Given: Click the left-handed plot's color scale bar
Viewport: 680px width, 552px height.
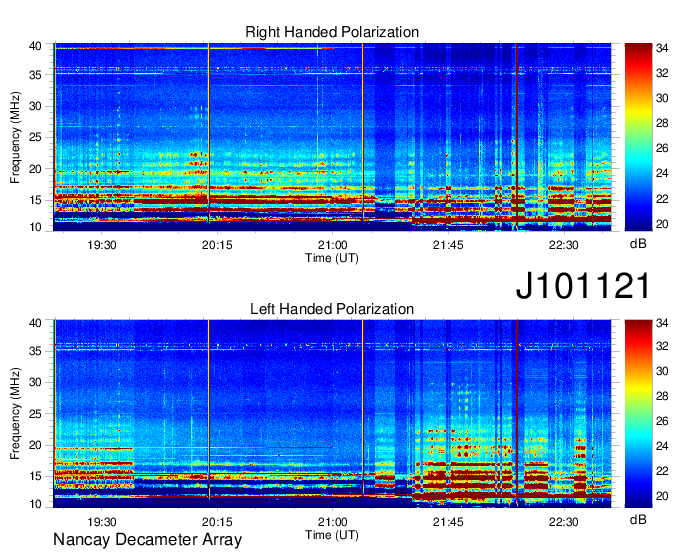Looking at the screenshot, I should [x=638, y=414].
